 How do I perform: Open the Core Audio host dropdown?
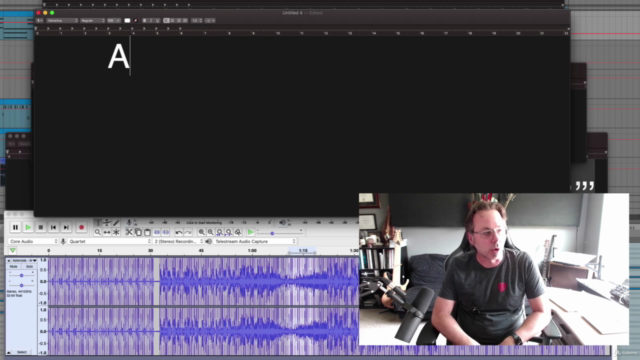point(33,241)
